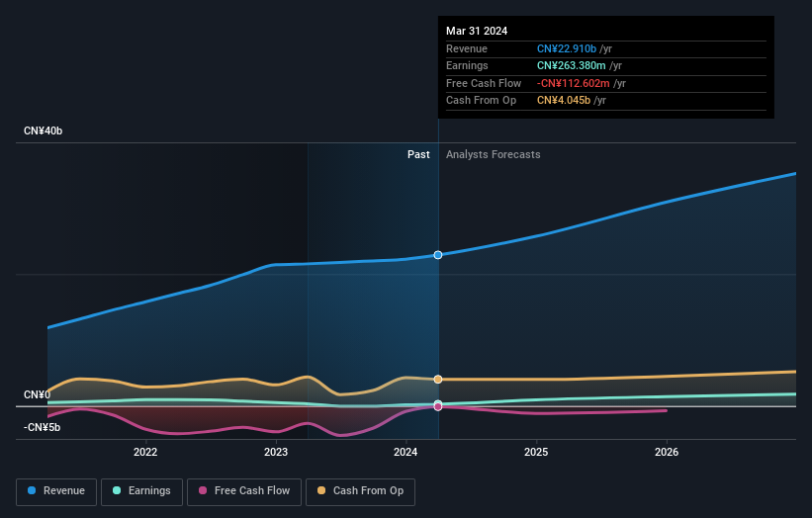Click the -CN¥5b y-axis label
812x518 pixels.
(42, 427)
